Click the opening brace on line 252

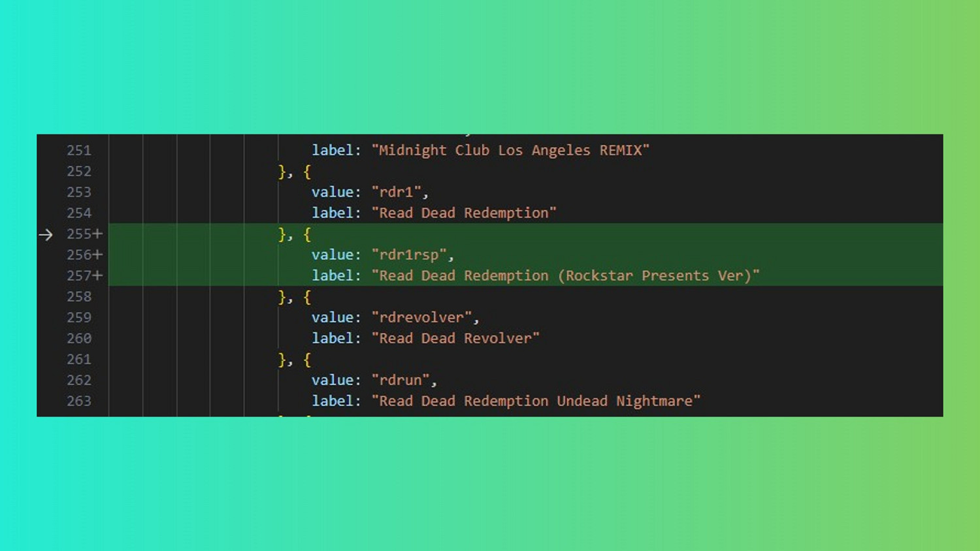307,172
